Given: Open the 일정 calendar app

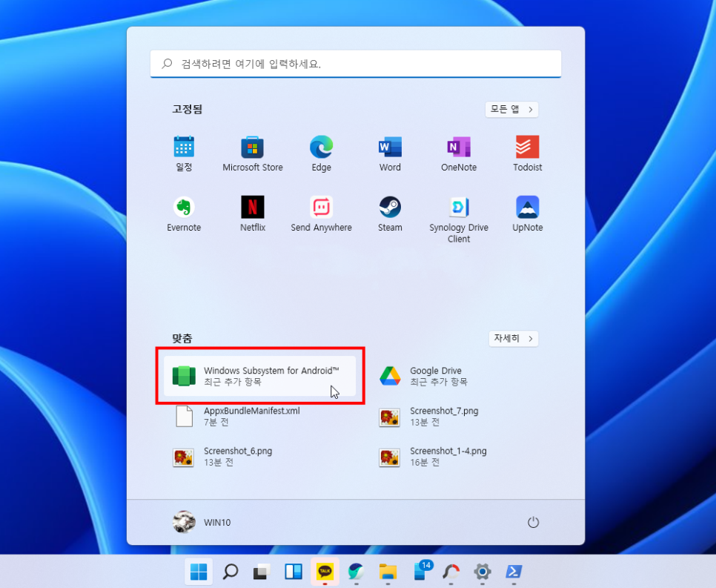Looking at the screenshot, I should pyautogui.click(x=184, y=153).
